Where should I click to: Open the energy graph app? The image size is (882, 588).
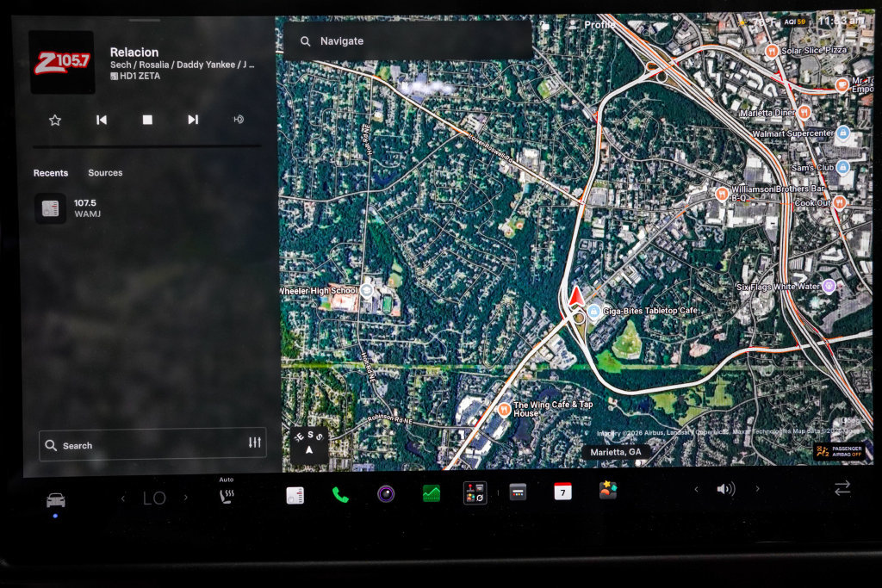(432, 493)
